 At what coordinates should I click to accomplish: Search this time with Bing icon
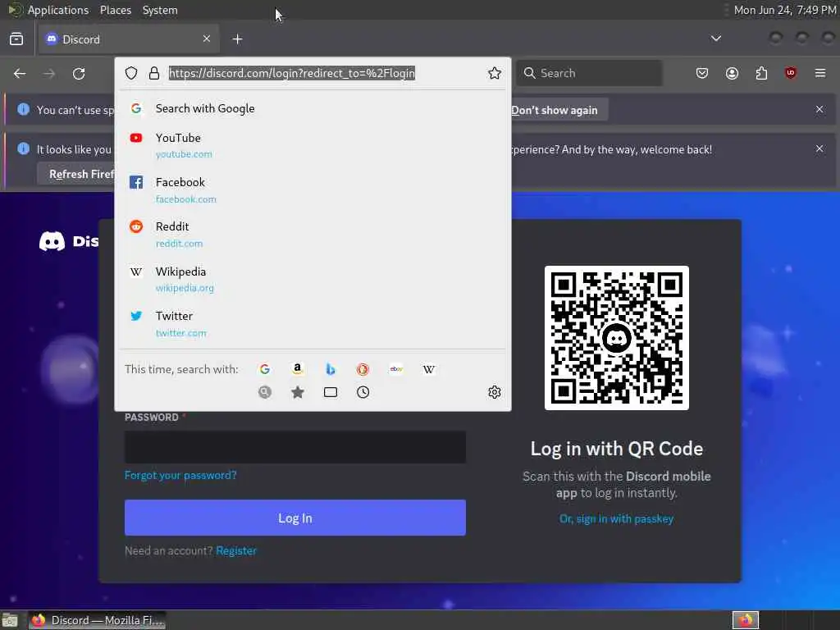pos(331,369)
